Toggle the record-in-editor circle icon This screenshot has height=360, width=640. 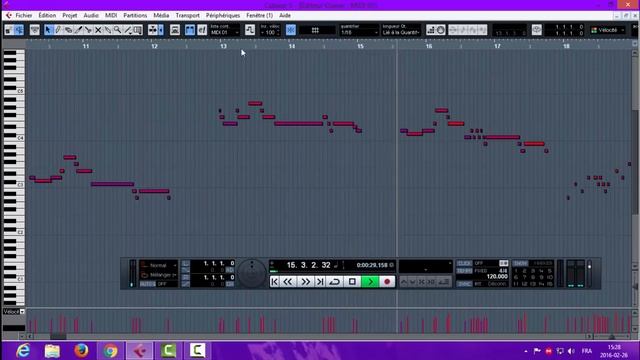pyautogui.click(x=441, y=30)
